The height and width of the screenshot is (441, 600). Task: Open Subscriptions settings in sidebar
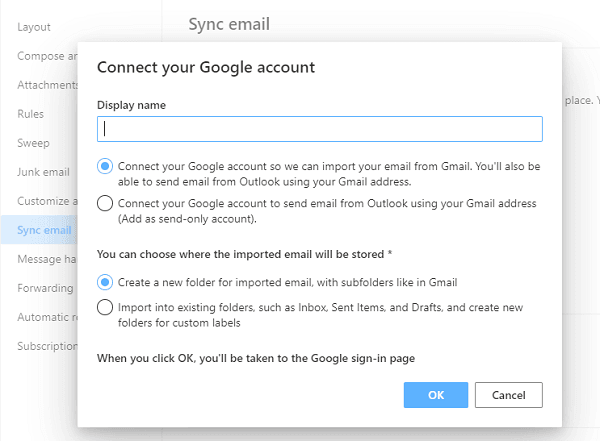click(x=47, y=346)
